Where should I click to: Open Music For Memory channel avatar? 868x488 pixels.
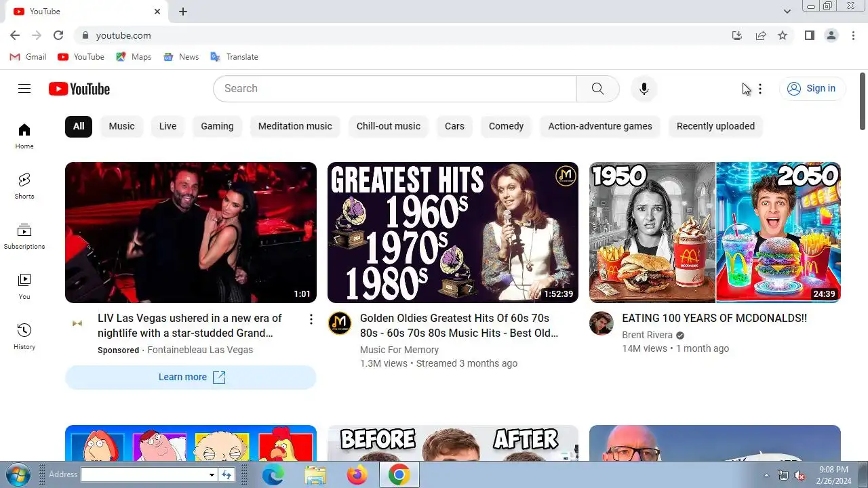pyautogui.click(x=340, y=323)
